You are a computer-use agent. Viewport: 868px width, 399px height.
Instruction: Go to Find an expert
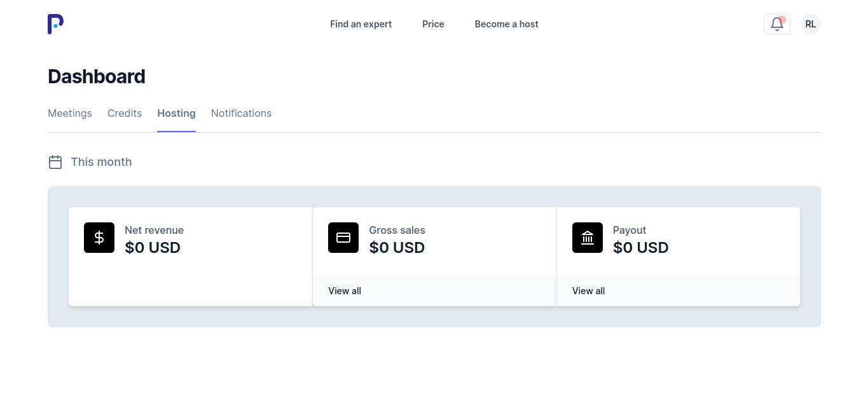(x=361, y=24)
